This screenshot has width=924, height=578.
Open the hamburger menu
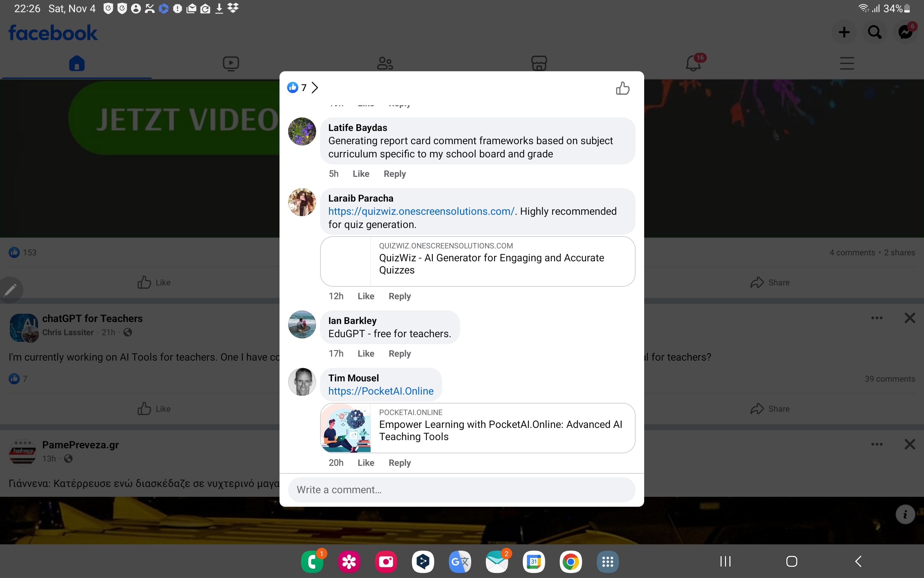(847, 63)
